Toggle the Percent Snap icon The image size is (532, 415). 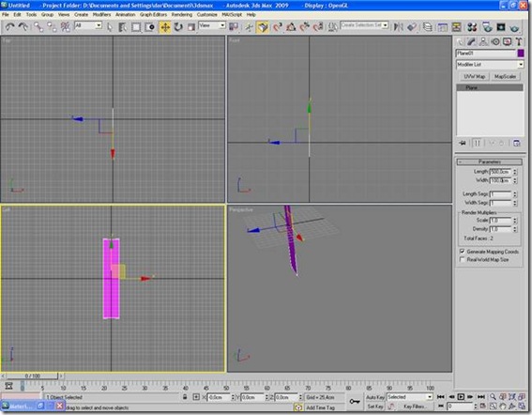point(304,27)
